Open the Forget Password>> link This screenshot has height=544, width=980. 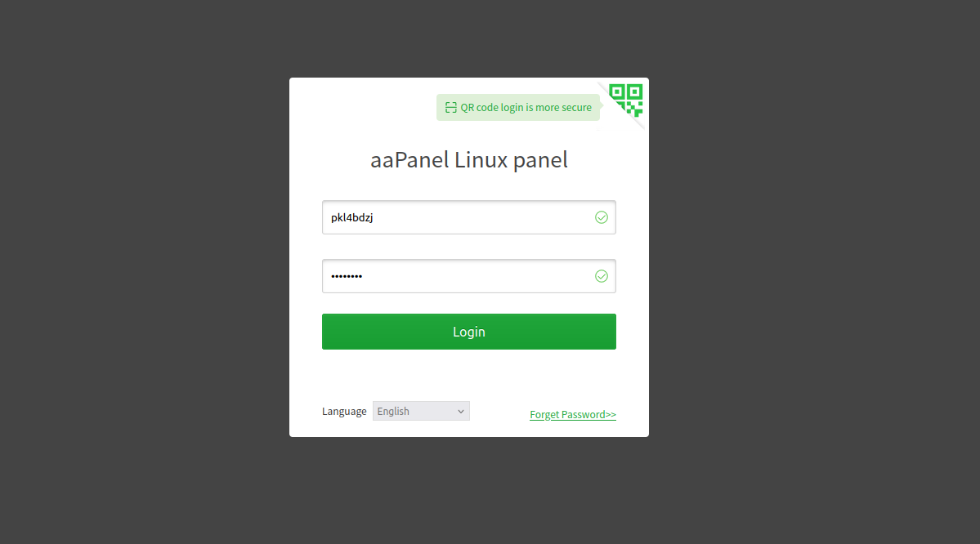click(x=572, y=414)
